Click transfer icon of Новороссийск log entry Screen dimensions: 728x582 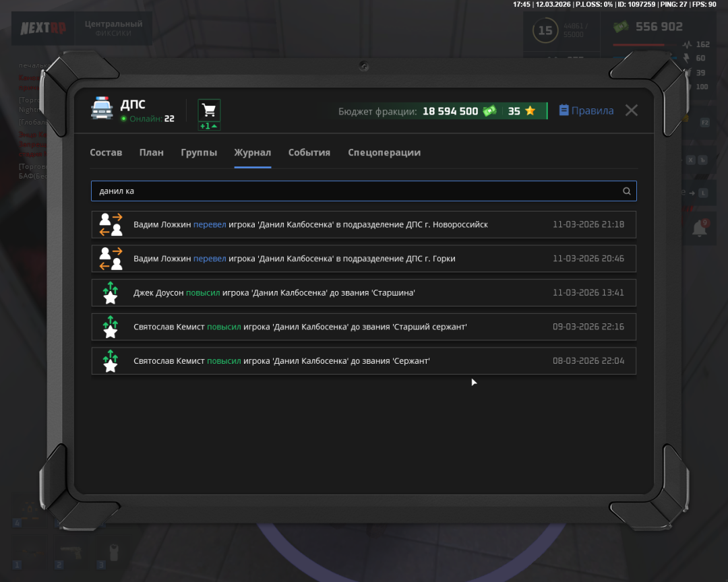(111, 224)
